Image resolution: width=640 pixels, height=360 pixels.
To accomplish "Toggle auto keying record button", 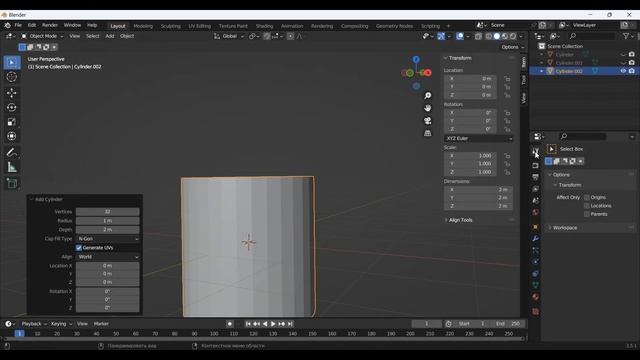I will click(230, 324).
